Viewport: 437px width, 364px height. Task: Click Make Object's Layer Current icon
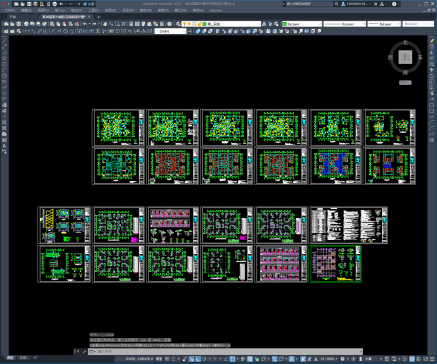[264, 24]
